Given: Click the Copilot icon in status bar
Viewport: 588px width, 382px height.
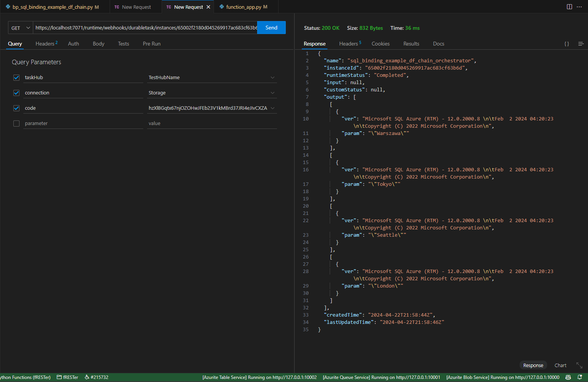Looking at the screenshot, I should pyautogui.click(x=568, y=377).
